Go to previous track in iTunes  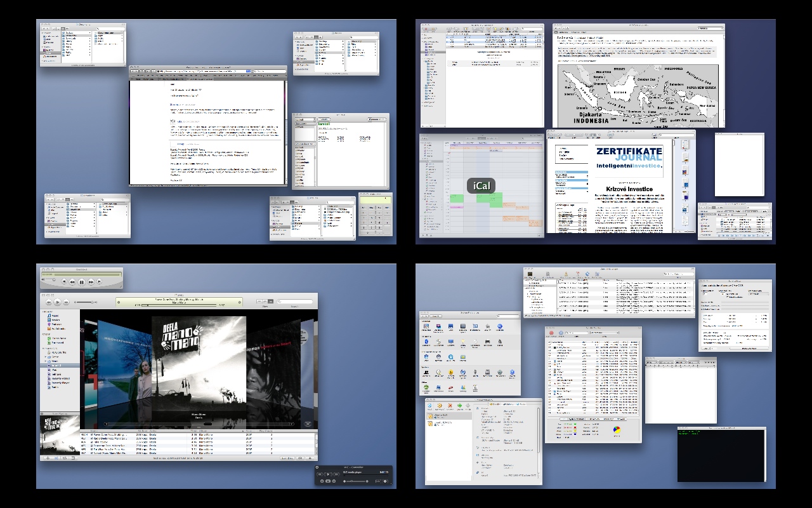[x=49, y=302]
